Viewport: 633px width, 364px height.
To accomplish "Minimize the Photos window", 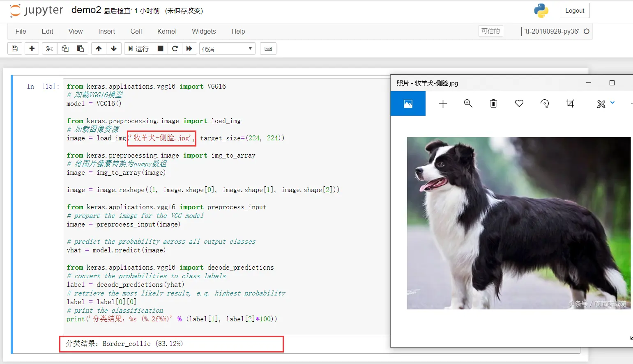I will [x=589, y=83].
